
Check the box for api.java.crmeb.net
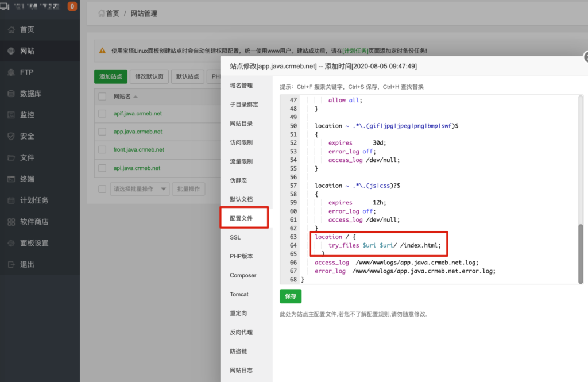click(x=102, y=168)
